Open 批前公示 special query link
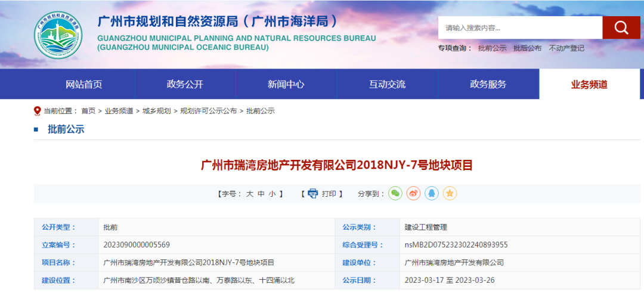The image size is (644, 303). point(492,48)
